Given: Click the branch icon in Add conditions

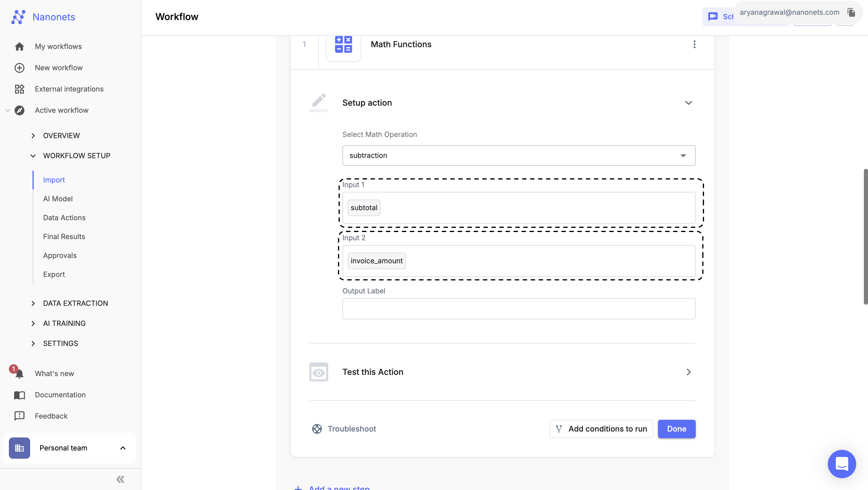Looking at the screenshot, I should click(x=559, y=429).
